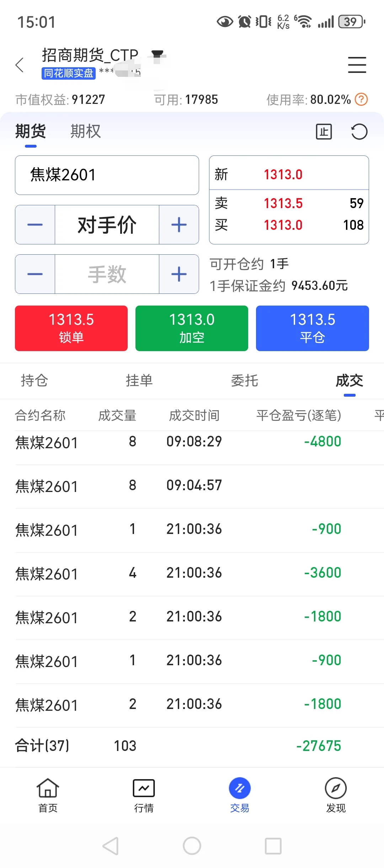The height and width of the screenshot is (868, 384).
Task: Open 持仓 positions tab
Action: pos(34,381)
